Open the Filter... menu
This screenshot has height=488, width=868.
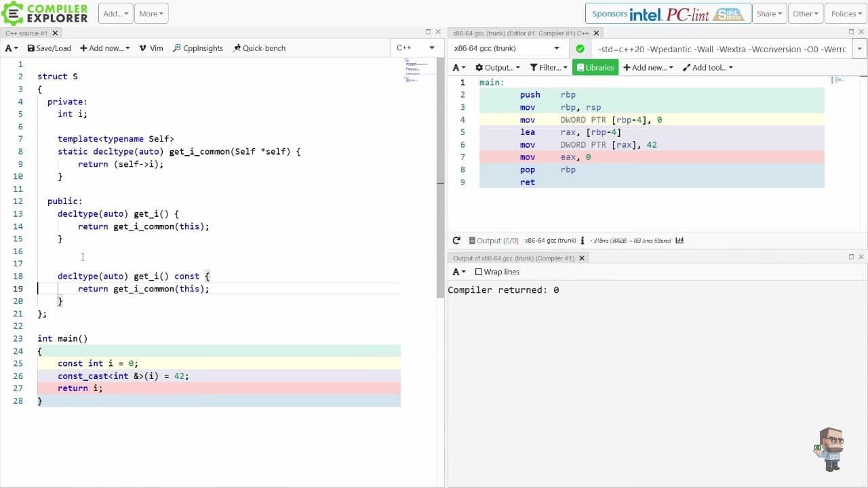[549, 68]
